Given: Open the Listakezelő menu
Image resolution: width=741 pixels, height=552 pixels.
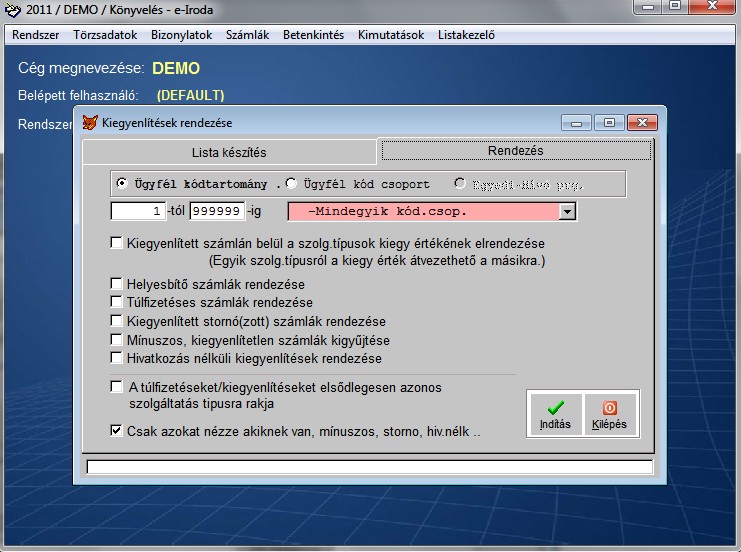Looking at the screenshot, I should (466, 35).
